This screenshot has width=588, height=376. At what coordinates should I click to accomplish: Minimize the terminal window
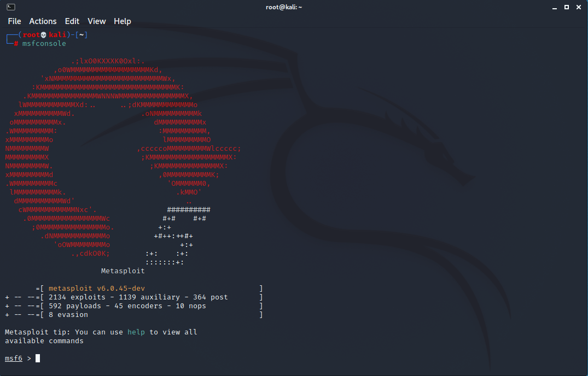554,7
